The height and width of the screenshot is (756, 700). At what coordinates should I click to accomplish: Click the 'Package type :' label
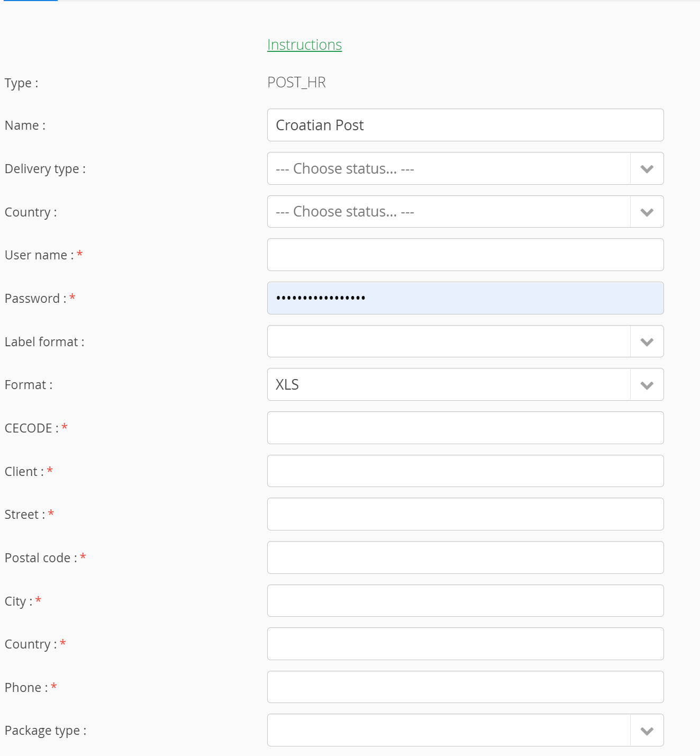click(46, 731)
